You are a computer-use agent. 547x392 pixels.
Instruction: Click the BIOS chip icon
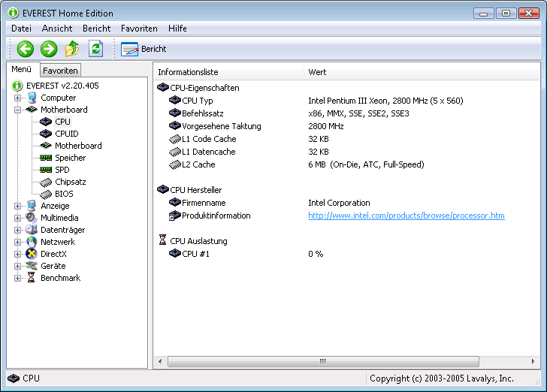pos(46,194)
